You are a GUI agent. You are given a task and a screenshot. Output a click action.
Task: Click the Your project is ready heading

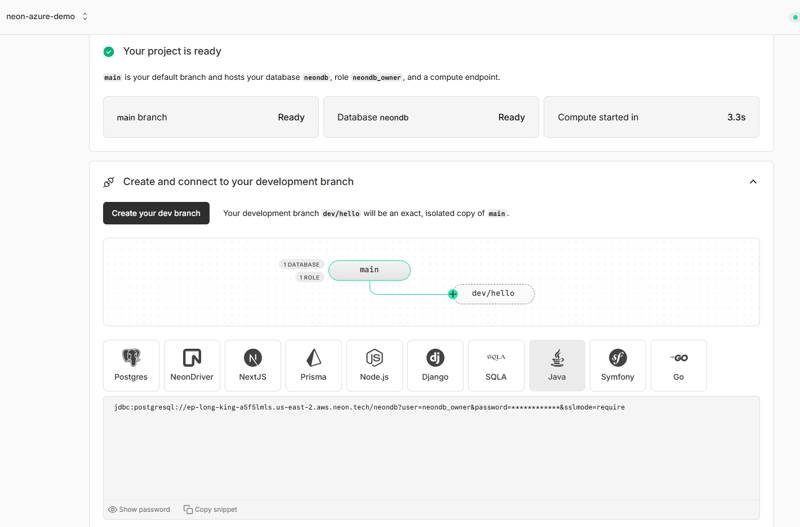point(172,51)
